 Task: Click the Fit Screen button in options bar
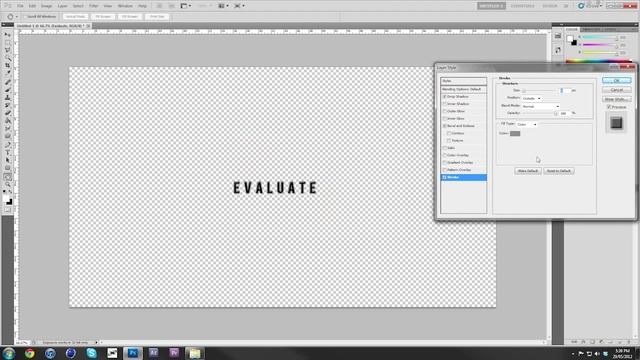(103, 17)
